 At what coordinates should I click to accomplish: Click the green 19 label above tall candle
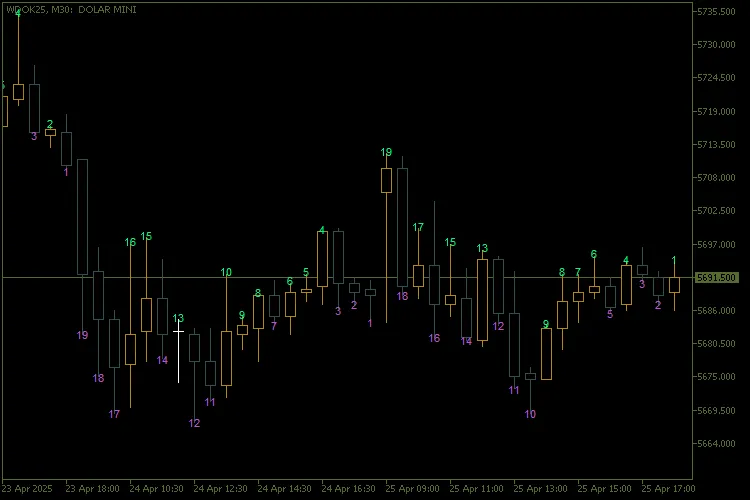pyautogui.click(x=386, y=153)
